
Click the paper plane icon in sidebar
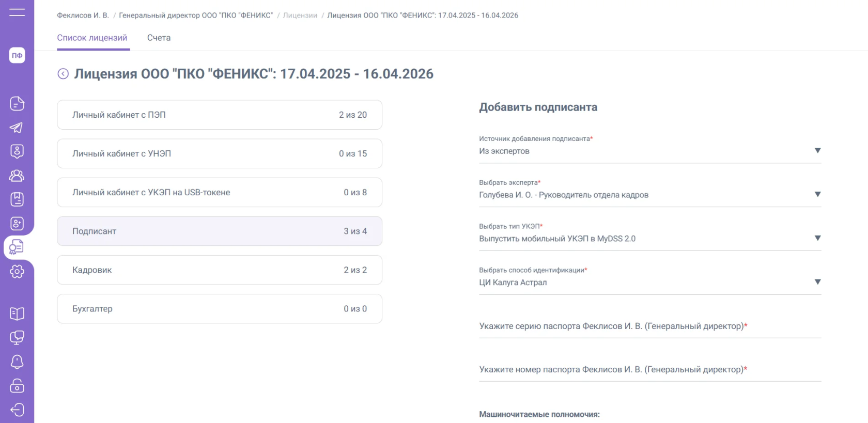[17, 128]
